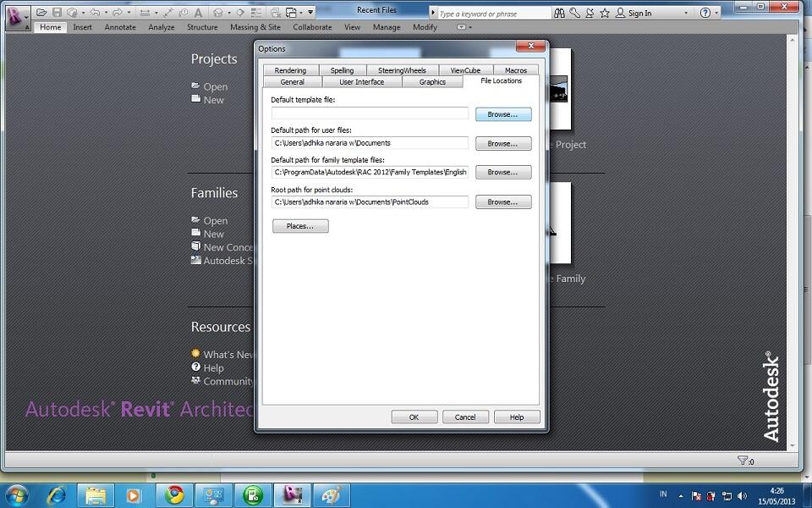Expand the Sign In dropdown arrow
The image size is (812, 508).
pos(686,13)
